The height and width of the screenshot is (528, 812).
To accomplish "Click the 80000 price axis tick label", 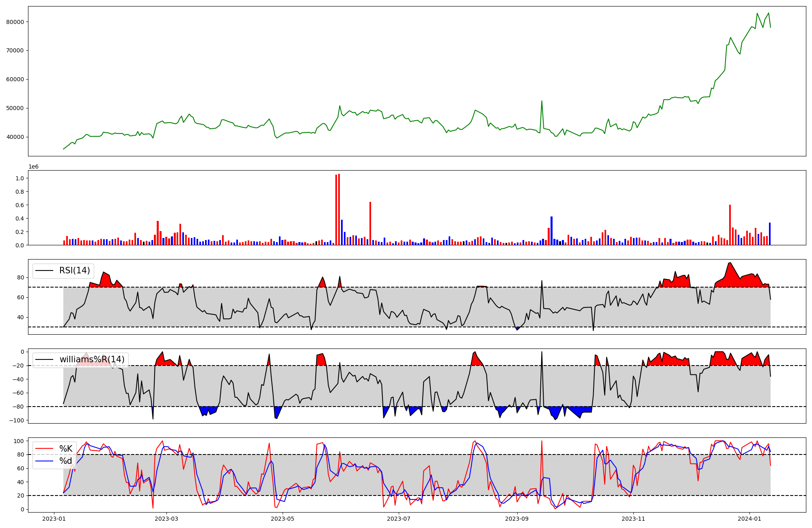I will (15, 22).
